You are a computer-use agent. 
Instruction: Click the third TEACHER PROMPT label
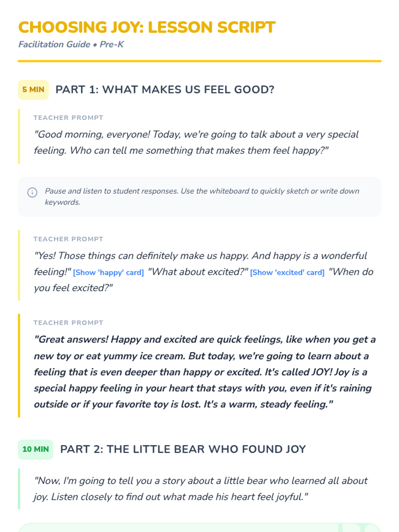click(68, 323)
